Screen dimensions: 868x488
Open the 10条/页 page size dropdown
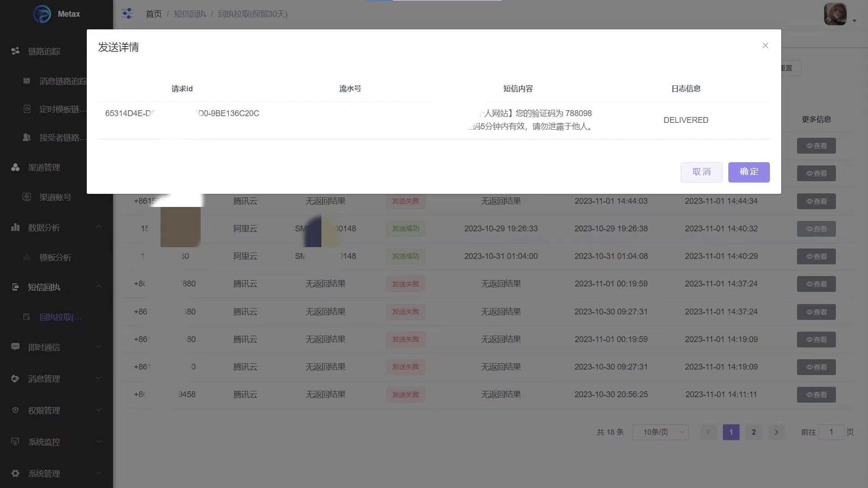[x=660, y=432]
